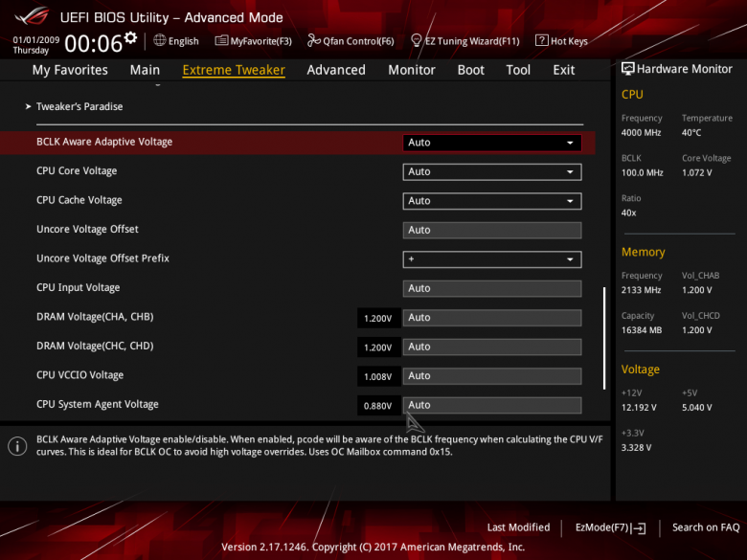The width and height of the screenshot is (747, 560).
Task: Click the 40°C temperature value
Action: tap(691, 133)
